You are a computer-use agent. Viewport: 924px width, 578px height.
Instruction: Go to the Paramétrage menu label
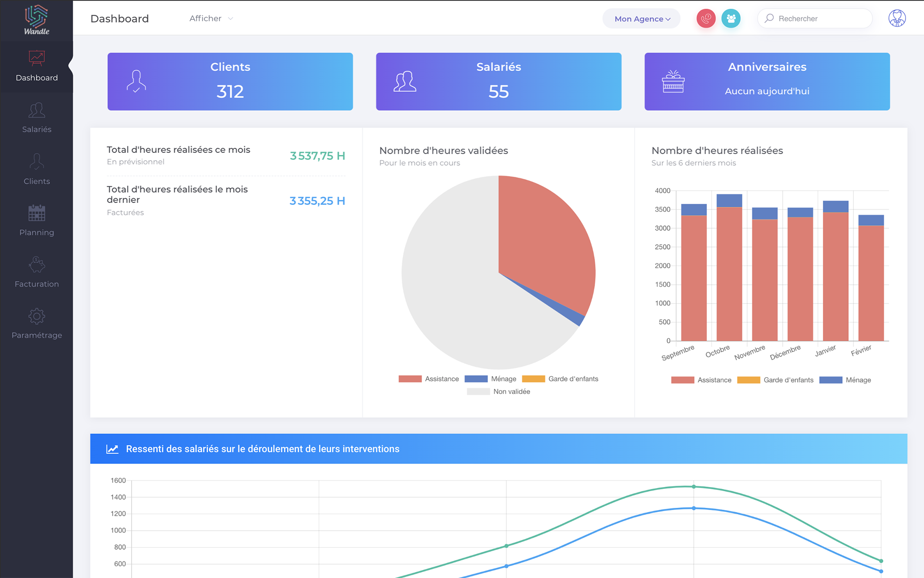(36, 335)
